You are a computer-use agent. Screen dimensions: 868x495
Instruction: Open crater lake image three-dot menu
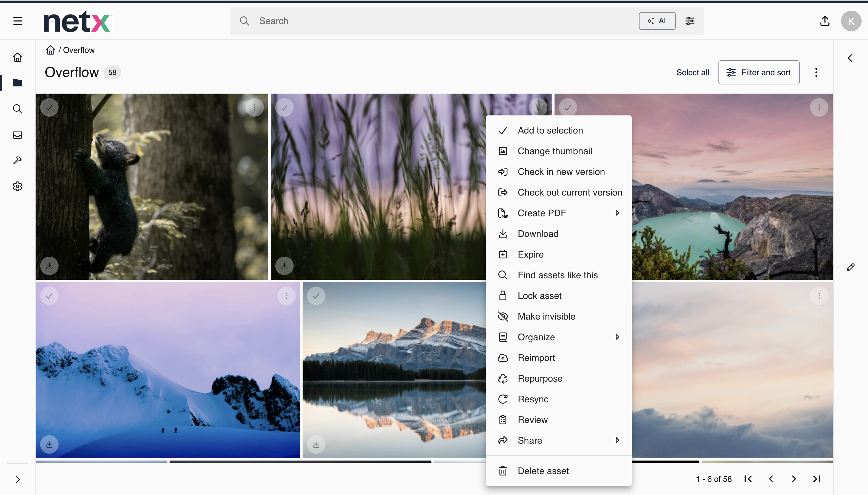pos(819,107)
